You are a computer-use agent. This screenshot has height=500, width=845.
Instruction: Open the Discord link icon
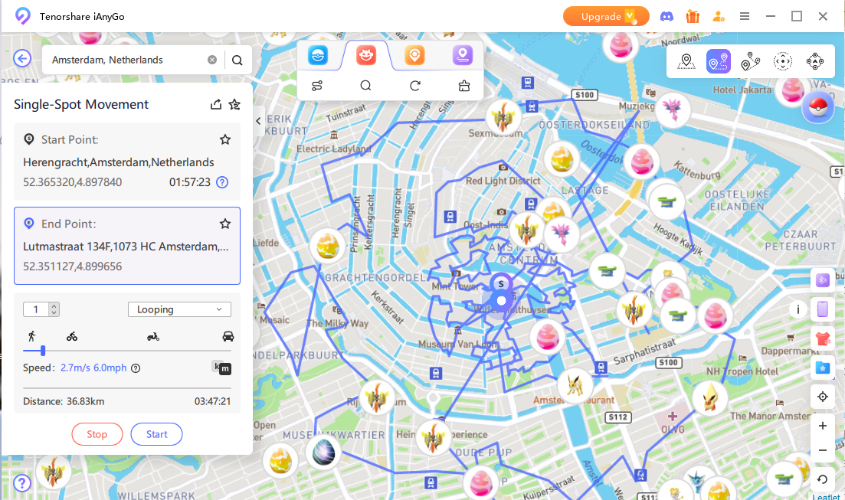coord(667,16)
